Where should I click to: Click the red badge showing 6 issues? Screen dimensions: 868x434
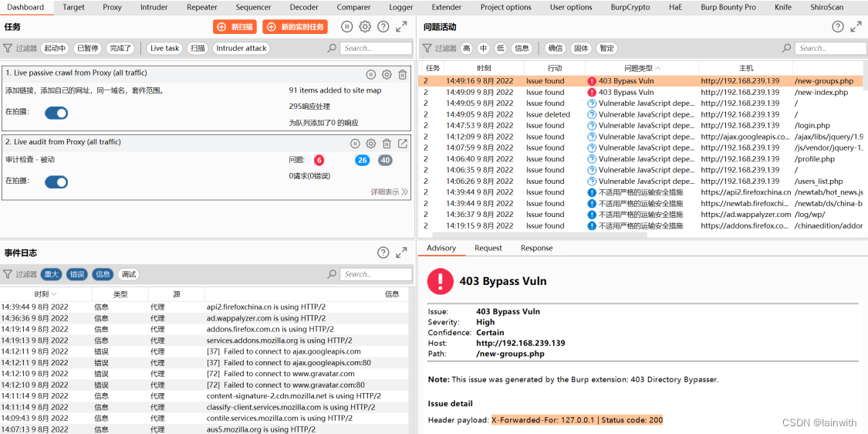pyautogui.click(x=319, y=161)
